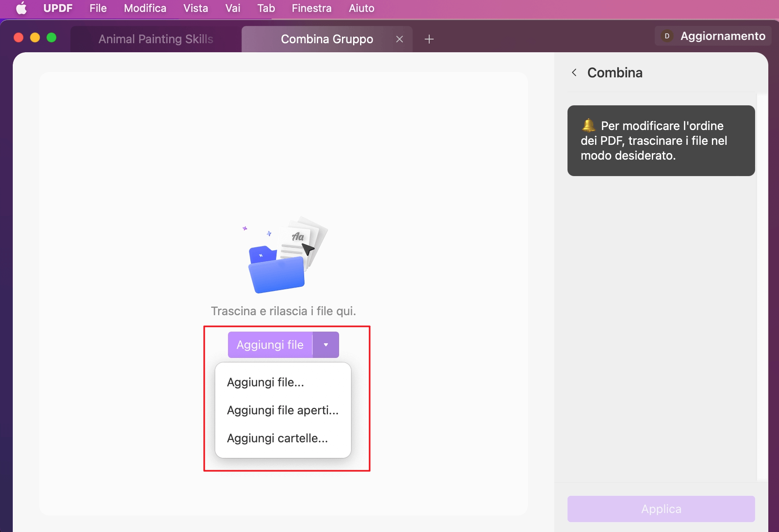Add a new tab with plus icon
Screen dimensions: 779x532
click(x=429, y=39)
